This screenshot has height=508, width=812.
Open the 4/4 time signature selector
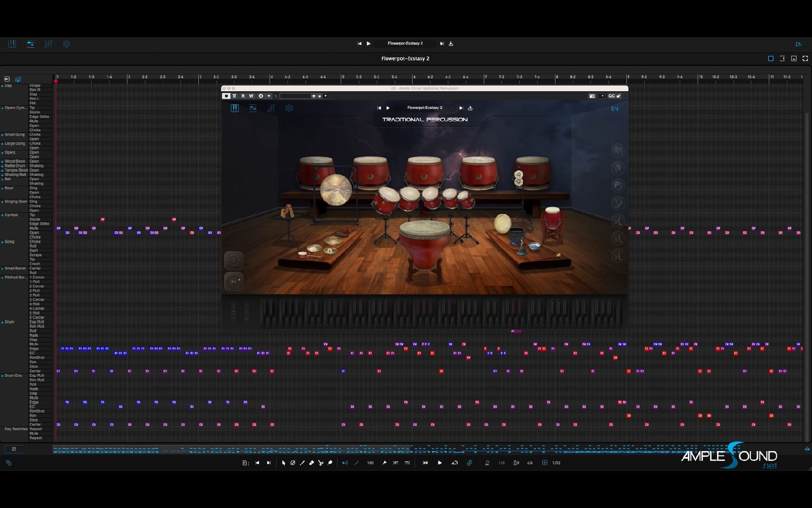click(530, 463)
